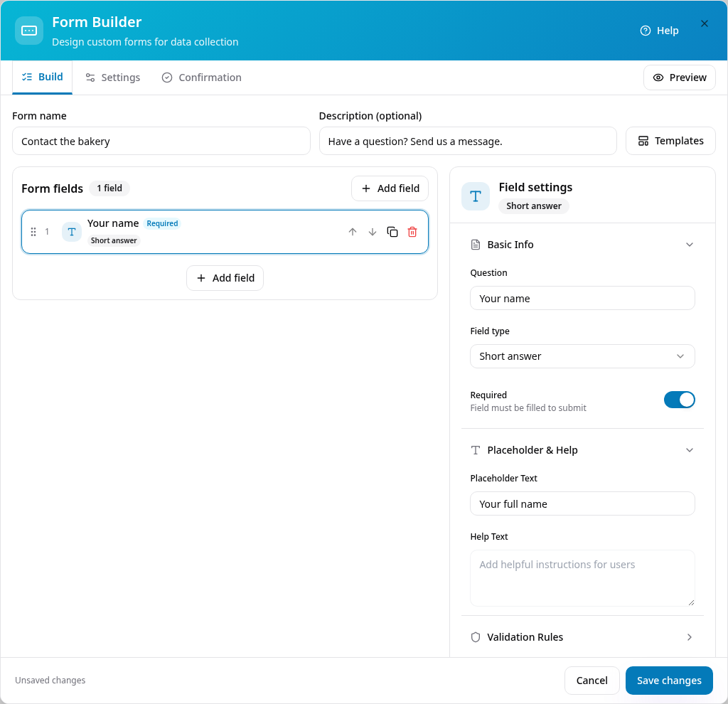Expand the Validation Rules section

[x=582, y=637]
